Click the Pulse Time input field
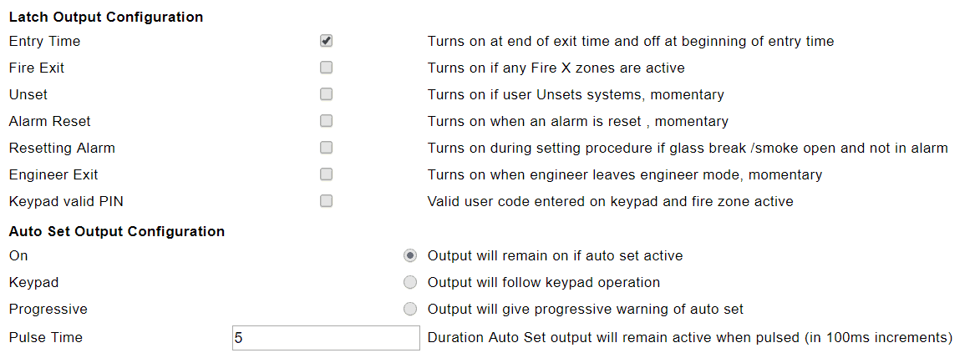Screen dimensions: 980x363 coord(325,338)
